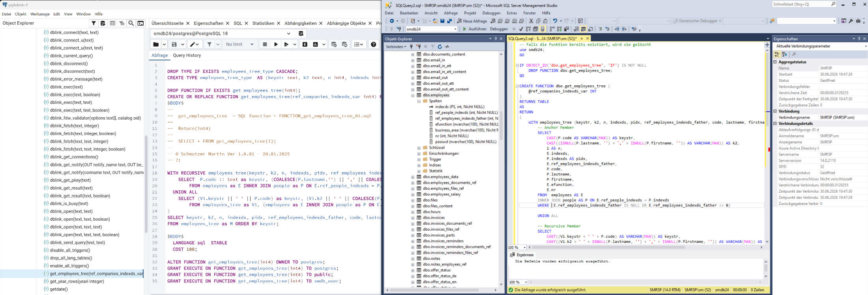Click pgAdmin's Execute script play button
The width and height of the screenshot is (868, 295).
pos(276,44)
